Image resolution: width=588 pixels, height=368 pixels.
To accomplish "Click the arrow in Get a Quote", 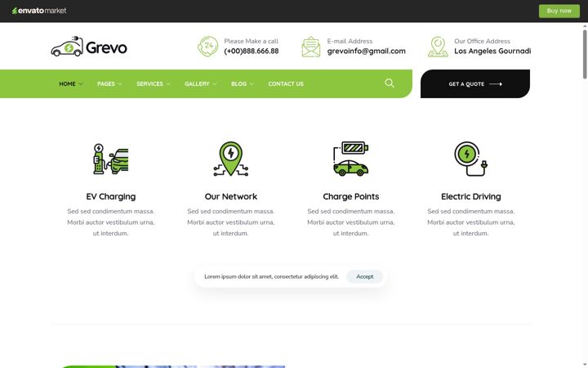I will click(496, 84).
